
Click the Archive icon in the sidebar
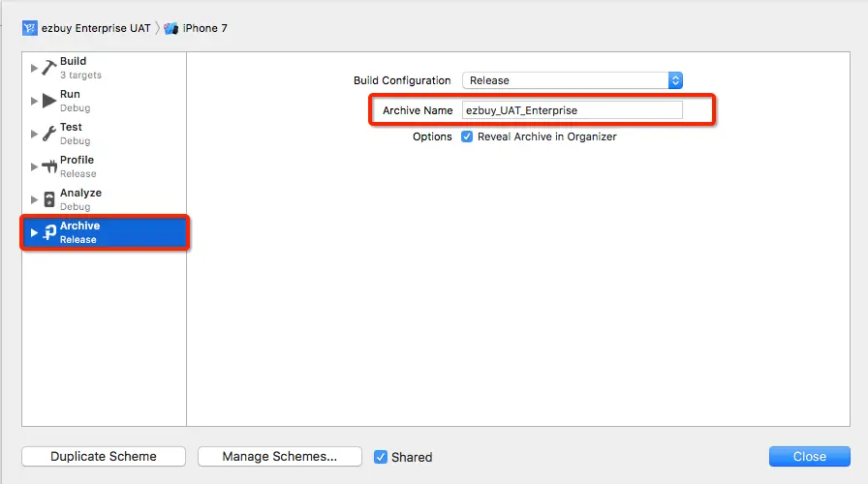click(x=49, y=232)
